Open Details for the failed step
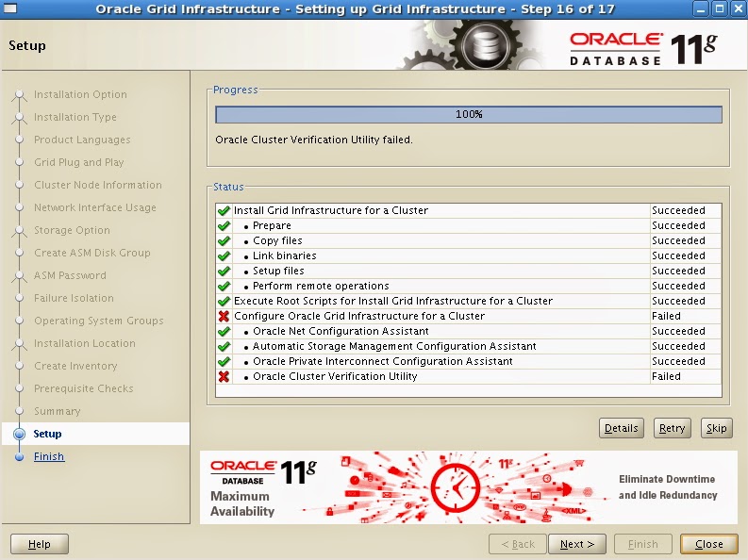Screen dimensions: 748x560 pyautogui.click(x=621, y=428)
